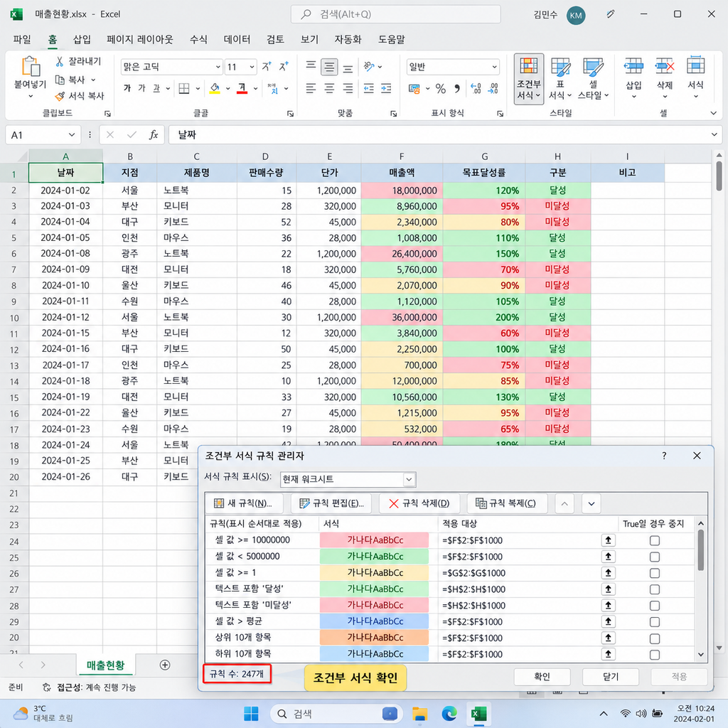Click 확인 in the rules manager dialog

[542, 677]
